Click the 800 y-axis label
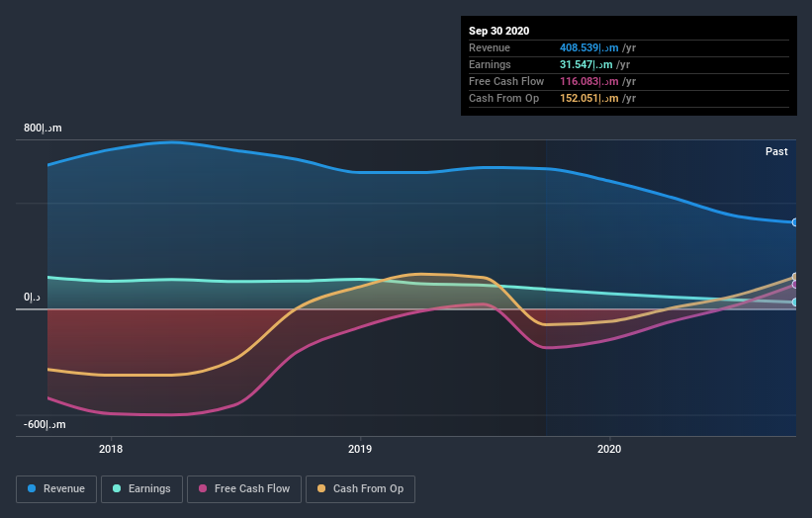 pos(43,128)
